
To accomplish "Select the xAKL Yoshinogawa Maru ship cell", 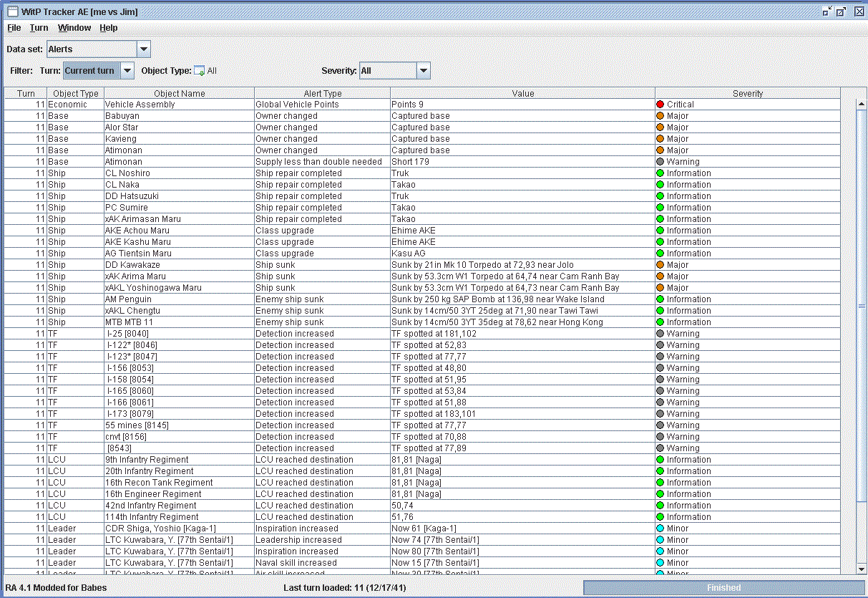I will tap(180, 288).
